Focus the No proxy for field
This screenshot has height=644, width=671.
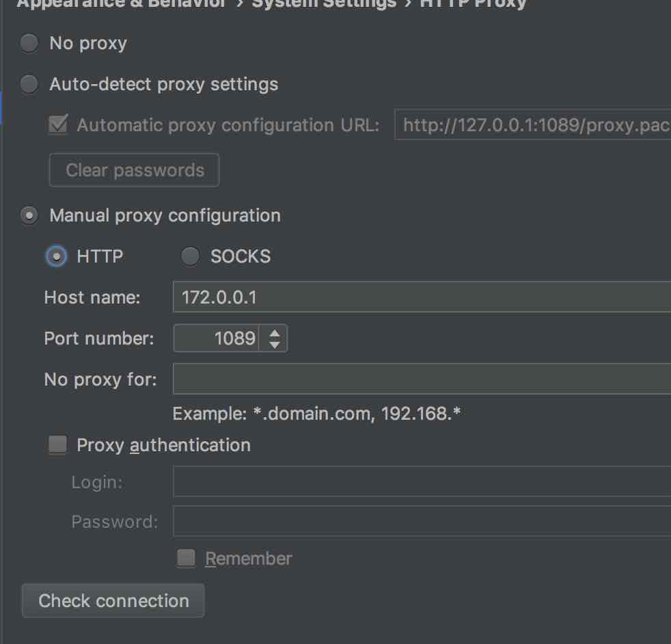(x=422, y=379)
